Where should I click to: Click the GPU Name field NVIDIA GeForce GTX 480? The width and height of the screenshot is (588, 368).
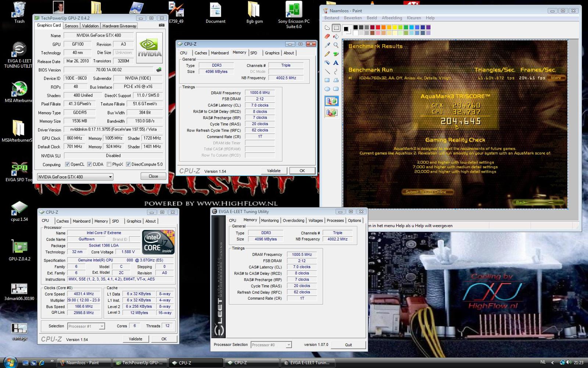click(98, 35)
